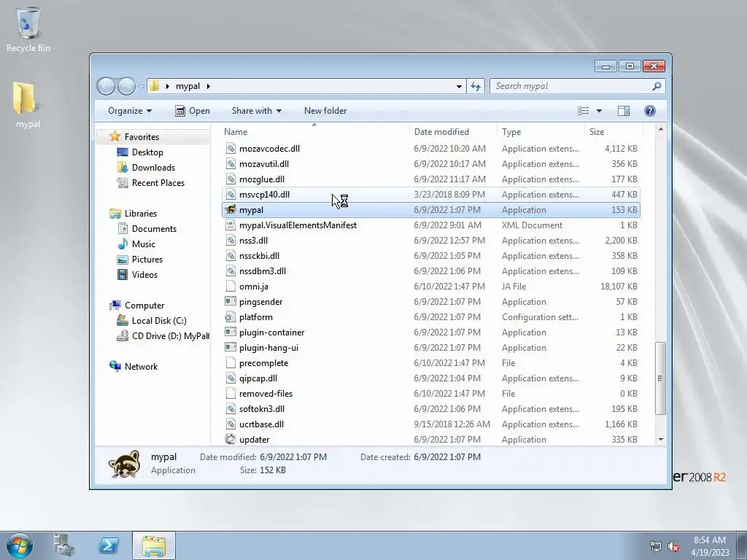Screen dimensions: 747x560
Task: Open Server Manager from taskbar
Action: (x=63, y=545)
